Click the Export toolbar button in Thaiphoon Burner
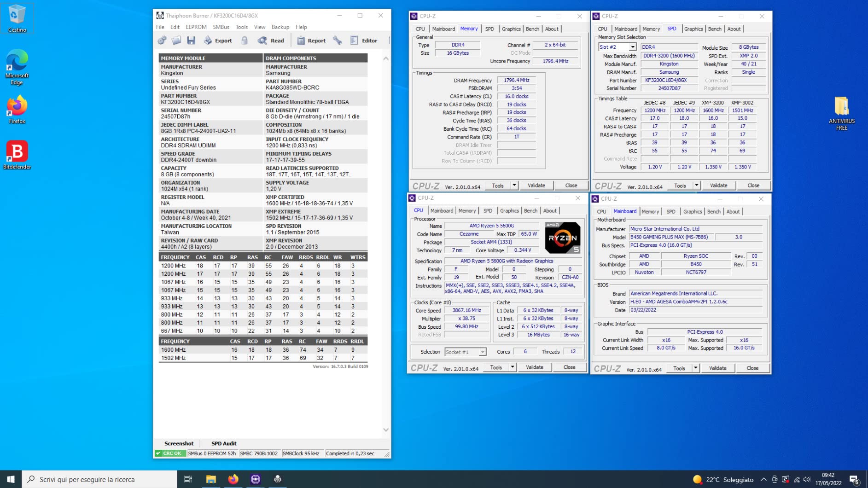868x488 pixels. coord(218,41)
